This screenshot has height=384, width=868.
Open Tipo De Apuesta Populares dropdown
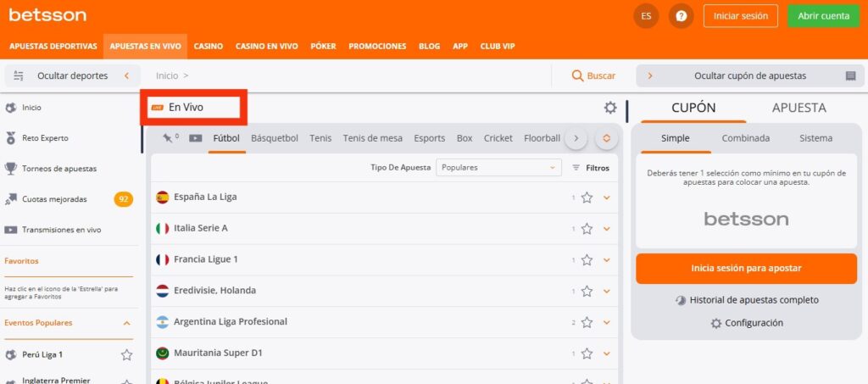pyautogui.click(x=498, y=168)
